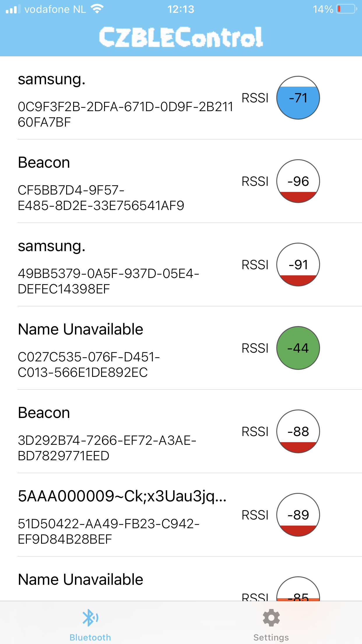
Task: Switch to the Settings tab label
Action: coord(271,637)
